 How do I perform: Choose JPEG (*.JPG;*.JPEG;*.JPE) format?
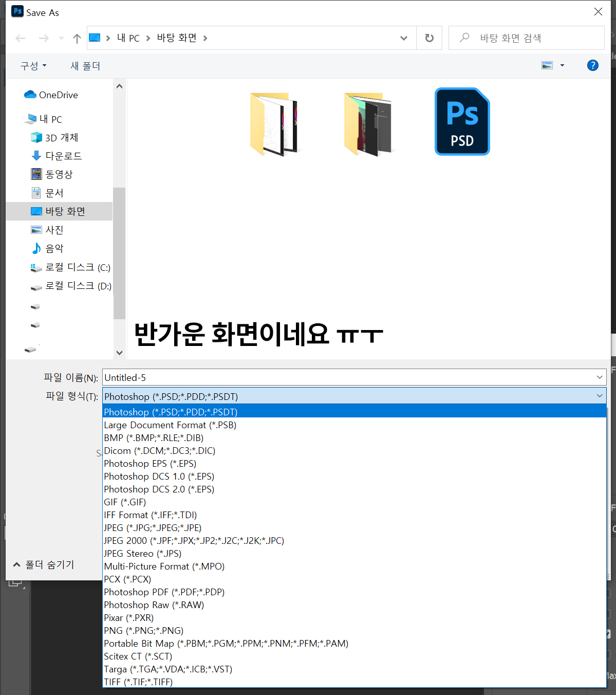click(354, 528)
